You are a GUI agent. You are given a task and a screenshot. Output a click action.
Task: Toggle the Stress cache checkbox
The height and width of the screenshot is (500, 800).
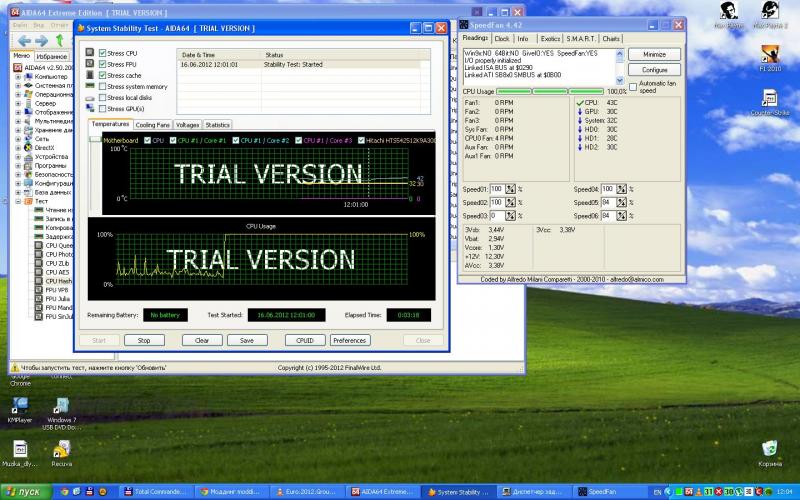pos(103,76)
